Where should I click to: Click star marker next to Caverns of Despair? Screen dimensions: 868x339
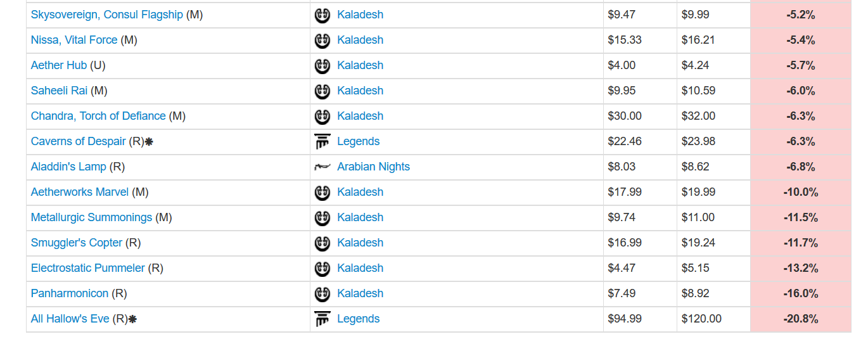point(149,142)
